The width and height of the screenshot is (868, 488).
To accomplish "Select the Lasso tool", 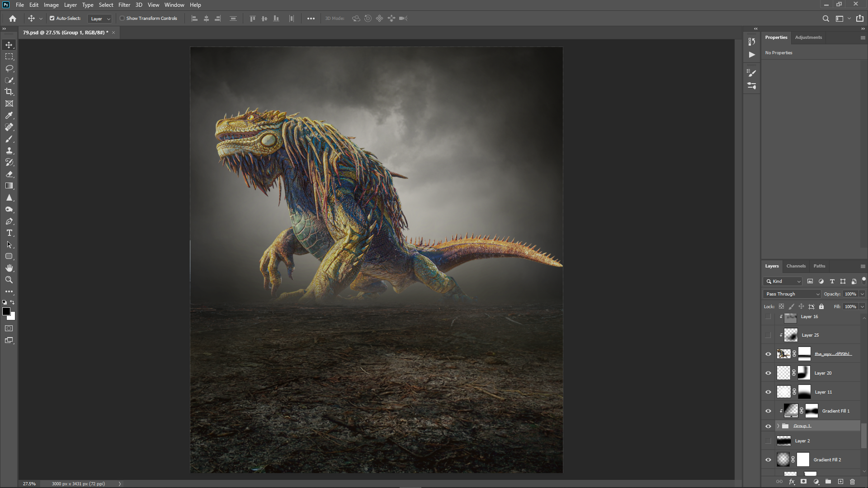I will (x=9, y=68).
